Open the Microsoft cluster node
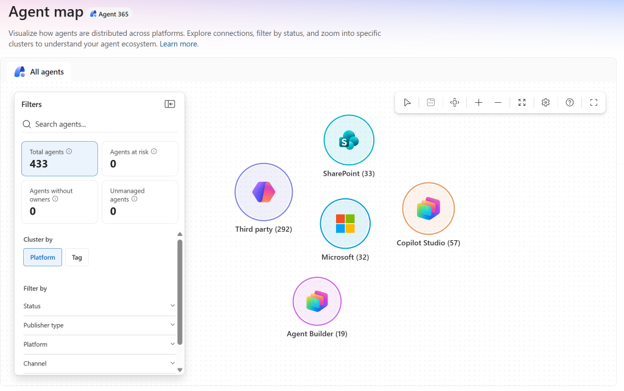This screenshot has width=624, height=391. click(345, 224)
